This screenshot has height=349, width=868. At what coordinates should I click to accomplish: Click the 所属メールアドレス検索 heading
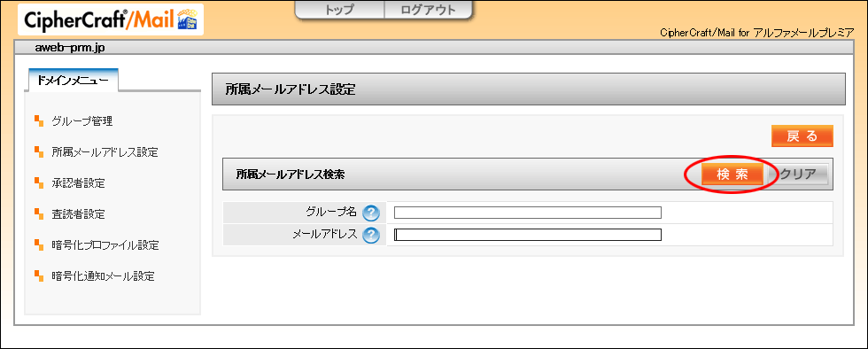[291, 174]
